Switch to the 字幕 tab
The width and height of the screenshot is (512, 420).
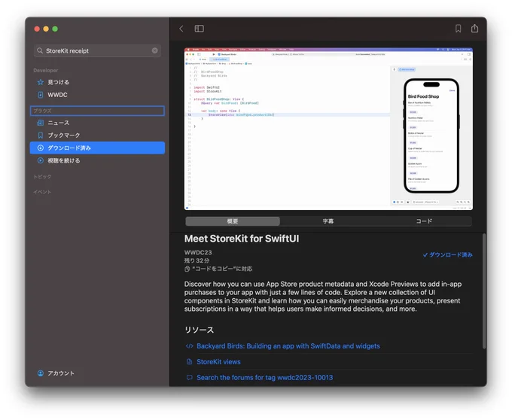(x=328, y=221)
